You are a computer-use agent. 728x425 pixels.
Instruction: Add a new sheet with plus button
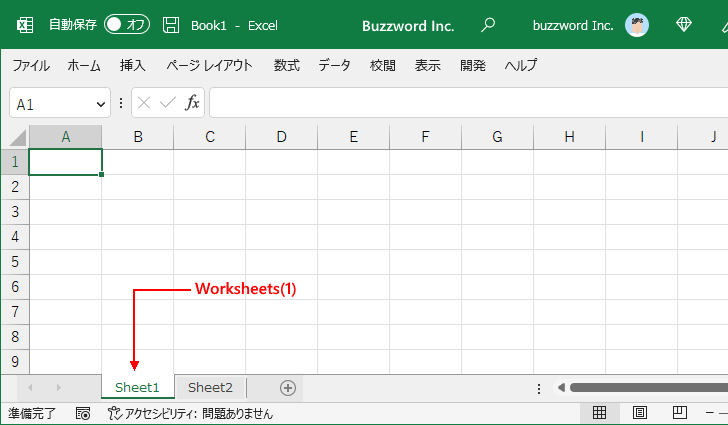click(288, 388)
